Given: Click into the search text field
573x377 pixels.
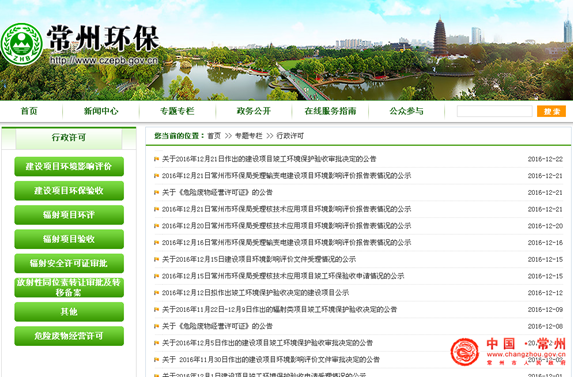Looking at the screenshot, I should pos(494,111).
